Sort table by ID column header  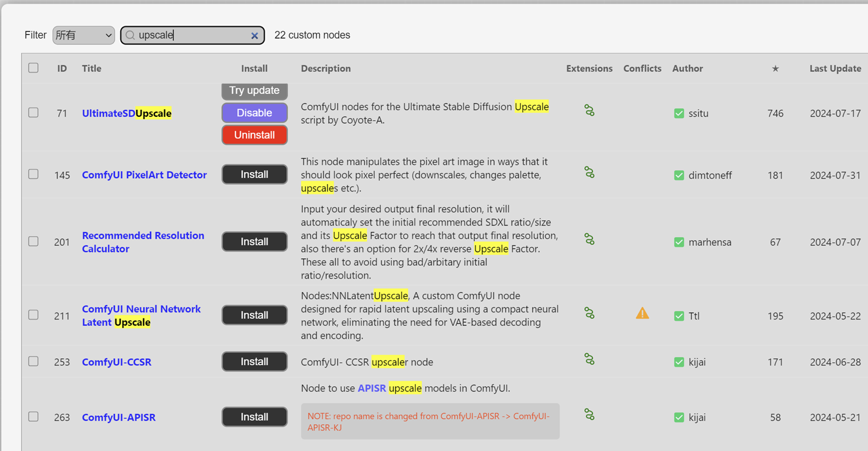click(x=62, y=68)
